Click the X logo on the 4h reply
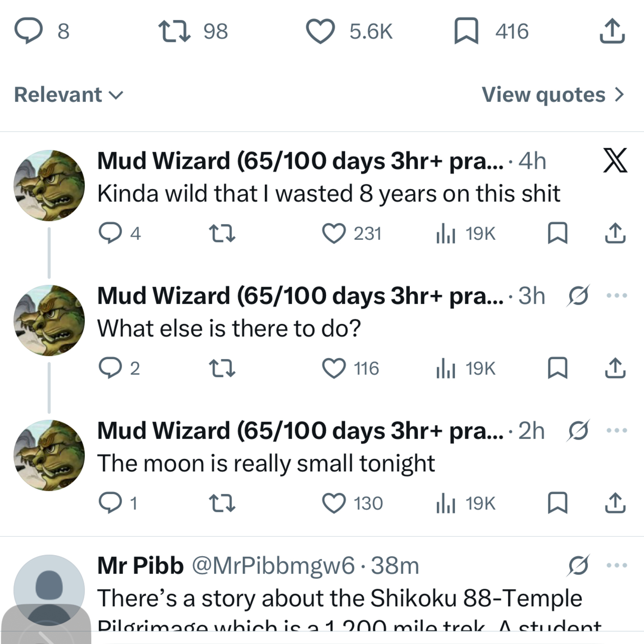The width and height of the screenshot is (644, 644). 615,161
